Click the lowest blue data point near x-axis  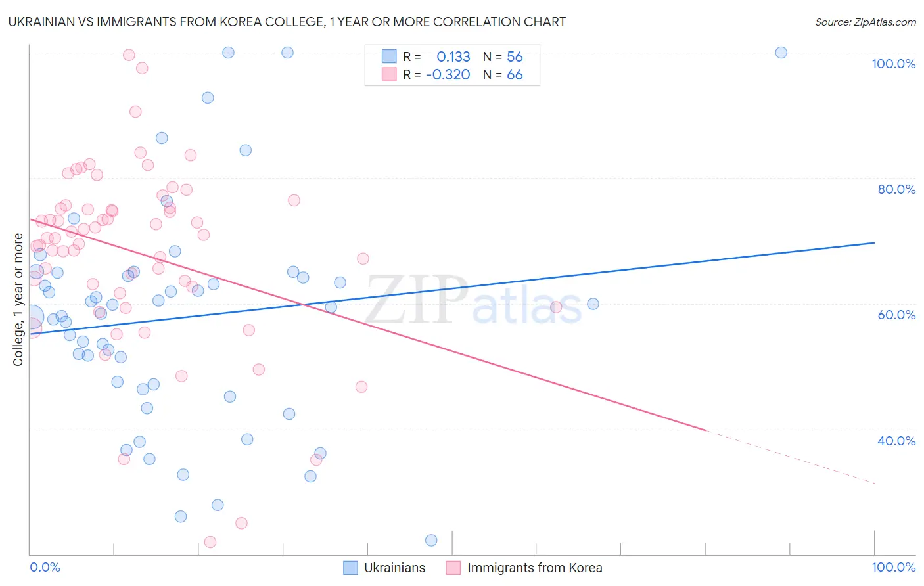pos(431,540)
